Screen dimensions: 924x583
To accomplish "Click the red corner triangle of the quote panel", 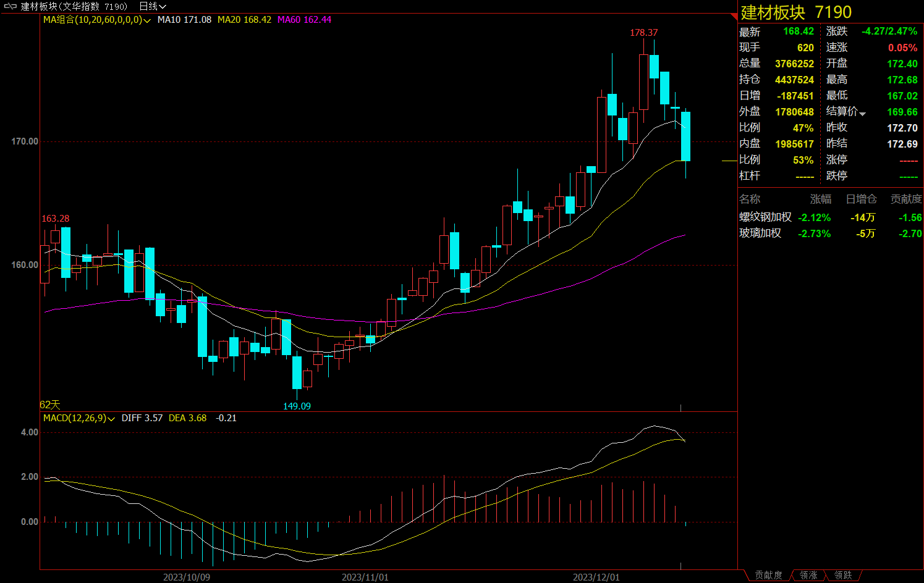I will pyautogui.click(x=734, y=16).
